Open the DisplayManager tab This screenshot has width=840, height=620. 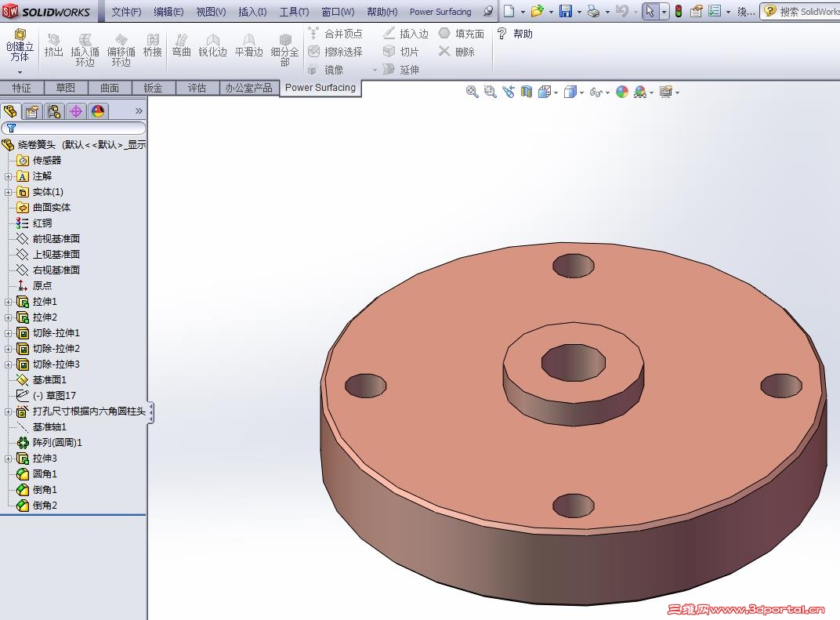(98, 111)
